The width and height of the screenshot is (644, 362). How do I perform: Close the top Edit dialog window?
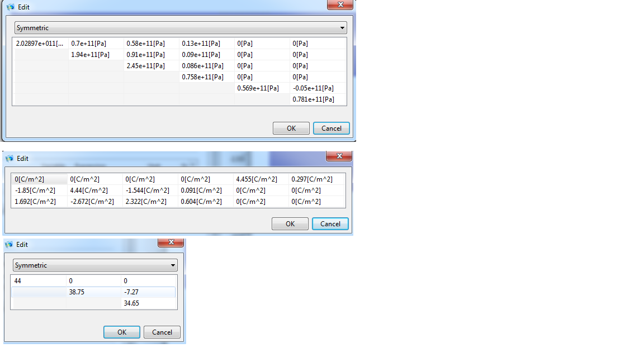[x=339, y=5]
